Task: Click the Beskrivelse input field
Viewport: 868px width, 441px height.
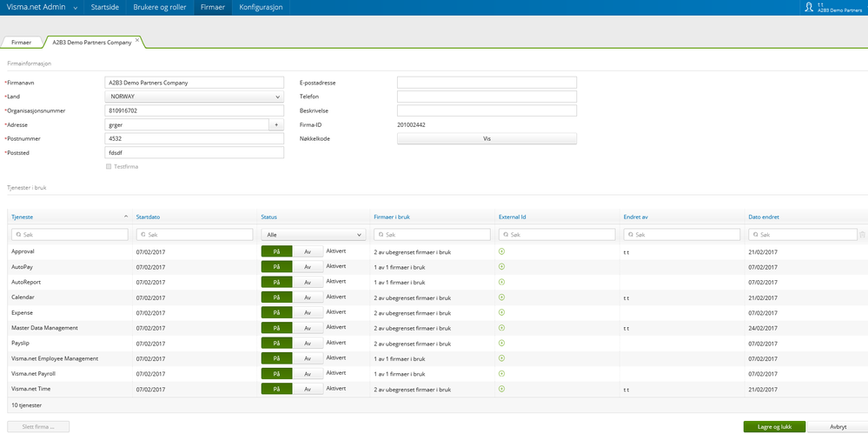Action: coord(487,110)
